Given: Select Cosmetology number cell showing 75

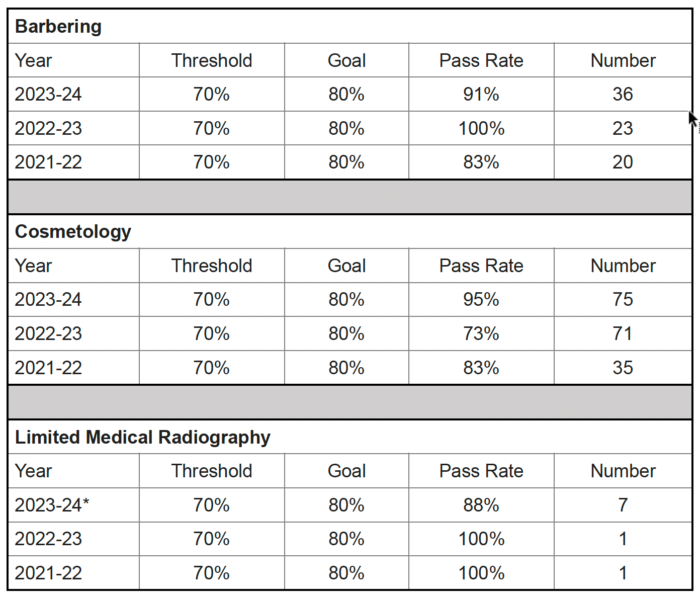Looking at the screenshot, I should point(622,300).
